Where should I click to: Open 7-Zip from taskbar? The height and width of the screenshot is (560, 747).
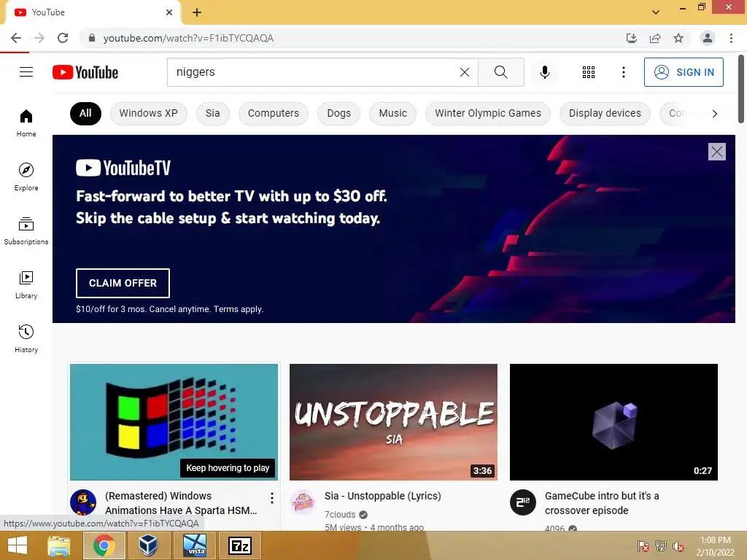tap(239, 545)
